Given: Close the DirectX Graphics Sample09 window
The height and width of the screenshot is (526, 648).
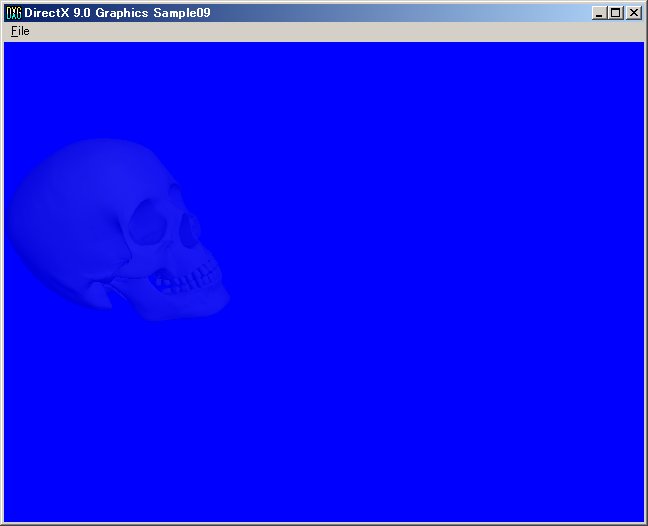Looking at the screenshot, I should [x=634, y=13].
